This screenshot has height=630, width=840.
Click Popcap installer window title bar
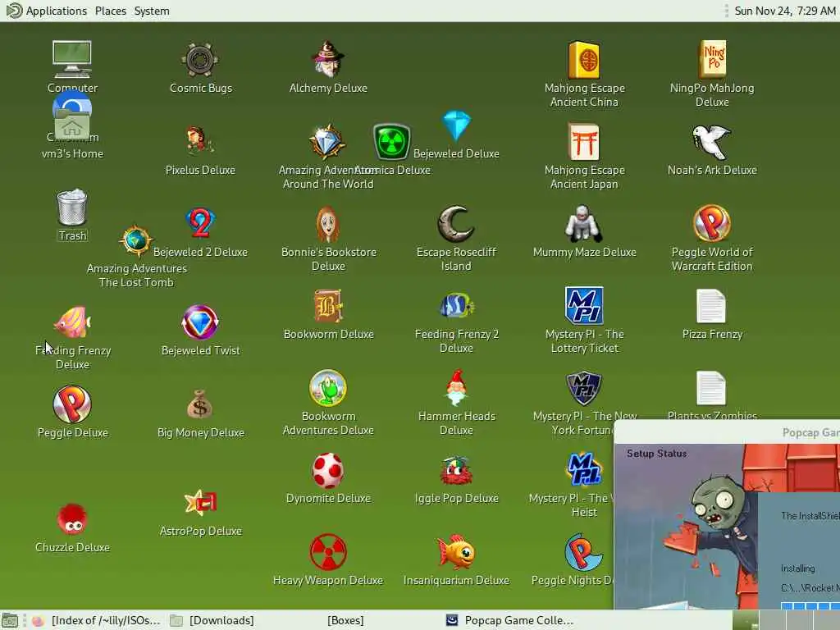(727, 431)
